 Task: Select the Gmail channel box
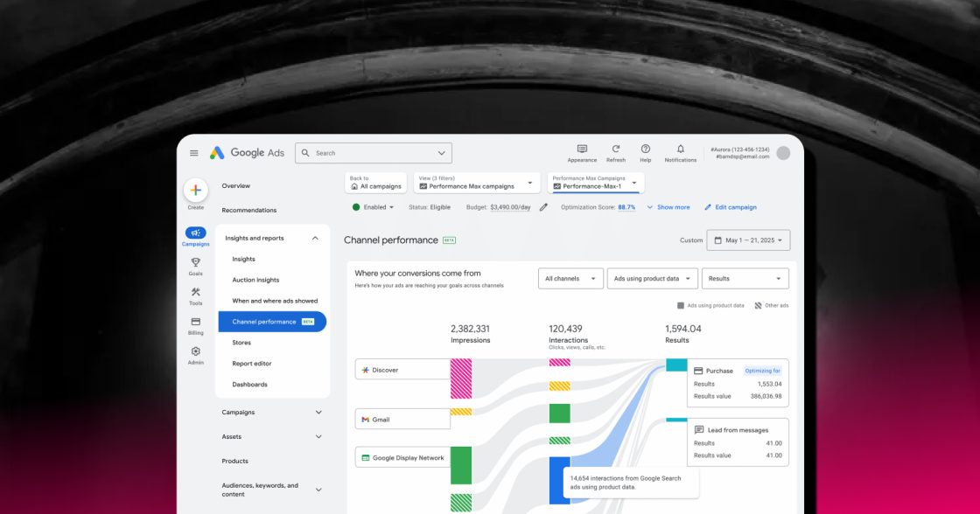(402, 419)
